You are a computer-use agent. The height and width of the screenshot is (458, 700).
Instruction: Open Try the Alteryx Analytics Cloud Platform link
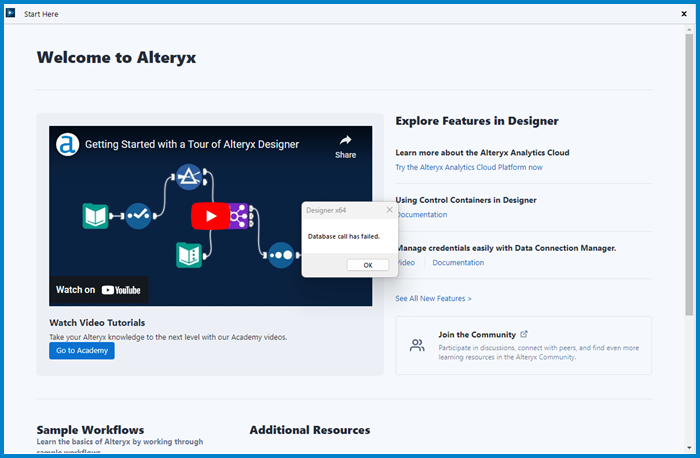tap(469, 167)
